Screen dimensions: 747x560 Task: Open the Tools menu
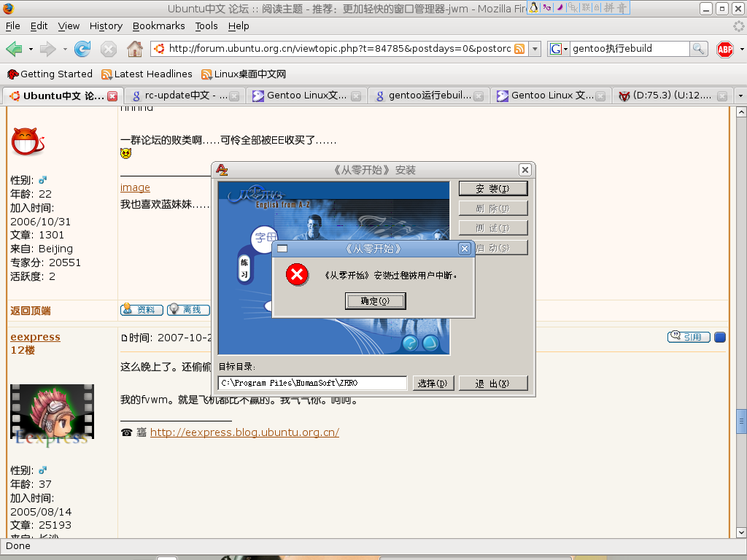(206, 26)
